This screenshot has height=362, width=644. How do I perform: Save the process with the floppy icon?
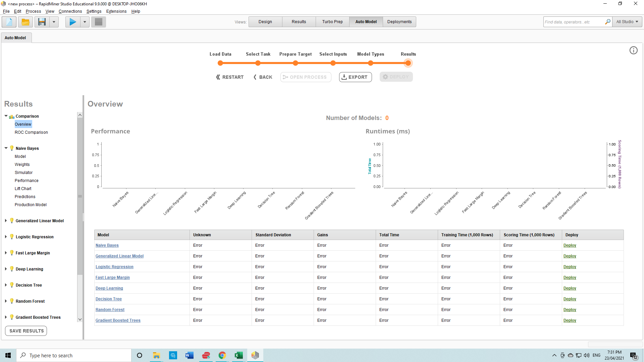(42, 22)
